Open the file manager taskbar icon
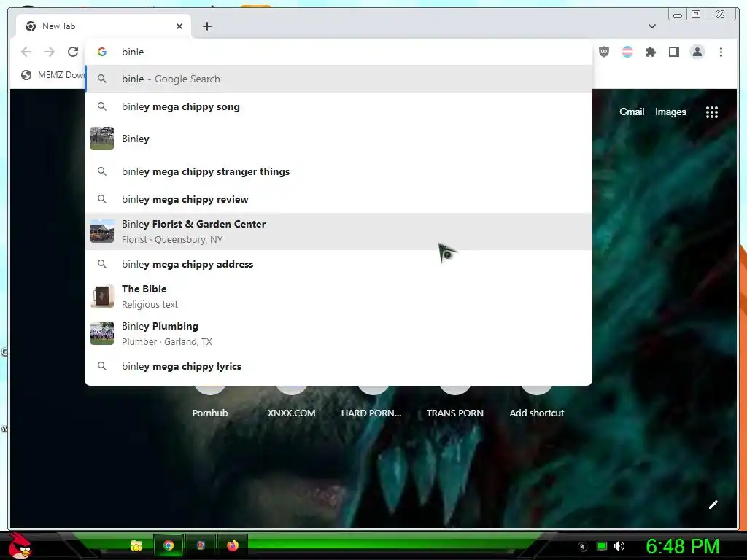The height and width of the screenshot is (560, 747). [136, 545]
